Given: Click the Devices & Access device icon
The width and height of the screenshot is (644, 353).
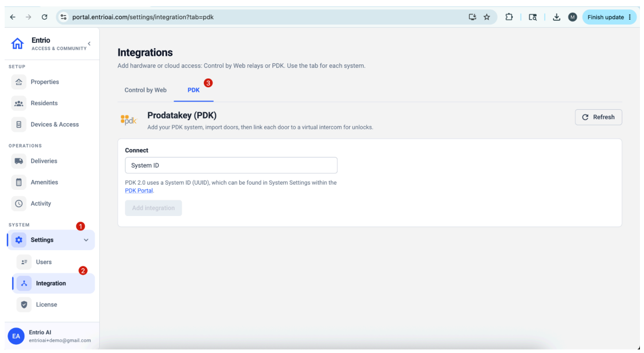Looking at the screenshot, I should pyautogui.click(x=19, y=125).
